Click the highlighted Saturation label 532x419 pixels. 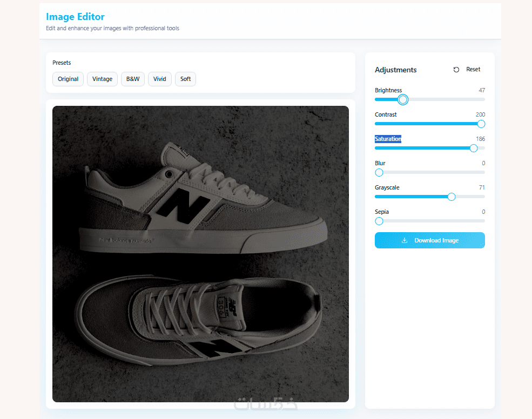coord(388,139)
